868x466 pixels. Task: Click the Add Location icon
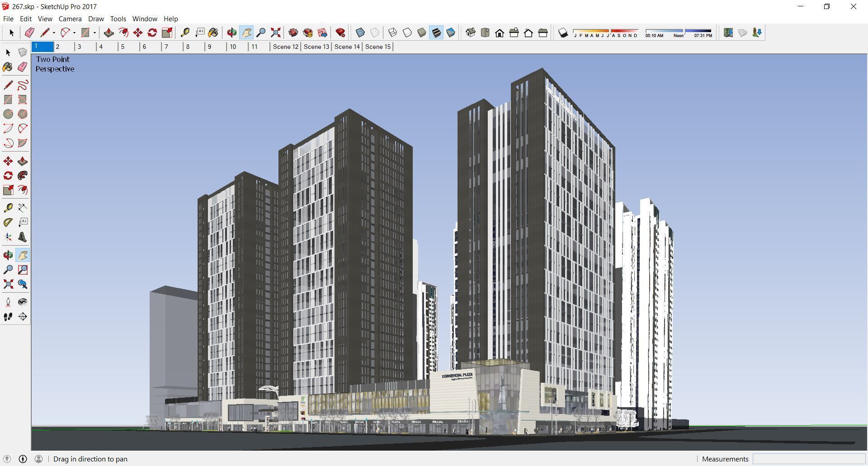tap(728, 33)
